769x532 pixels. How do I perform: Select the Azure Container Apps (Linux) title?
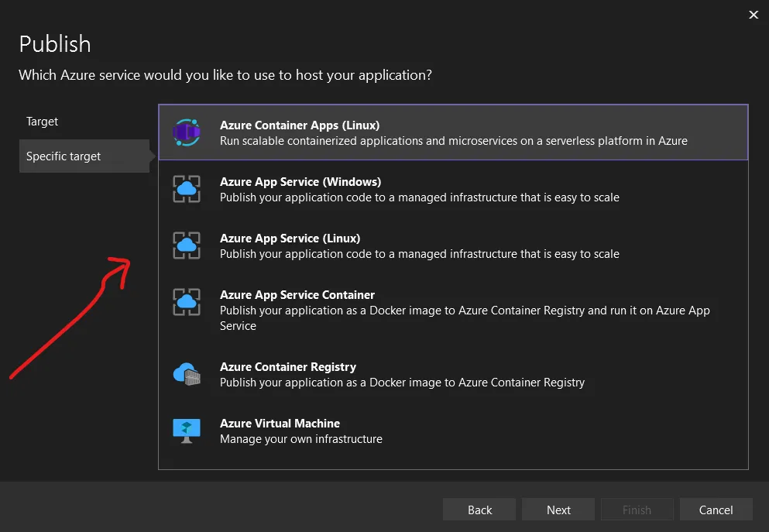[300, 125]
